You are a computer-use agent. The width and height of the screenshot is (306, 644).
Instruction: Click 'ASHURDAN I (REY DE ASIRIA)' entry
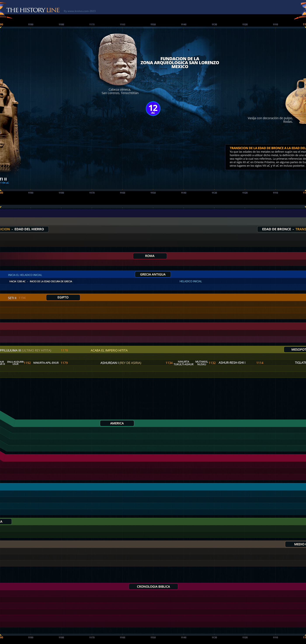coord(121,363)
